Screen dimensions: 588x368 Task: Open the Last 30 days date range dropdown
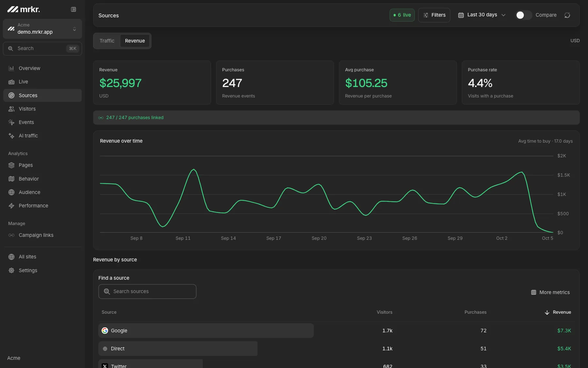(x=482, y=15)
